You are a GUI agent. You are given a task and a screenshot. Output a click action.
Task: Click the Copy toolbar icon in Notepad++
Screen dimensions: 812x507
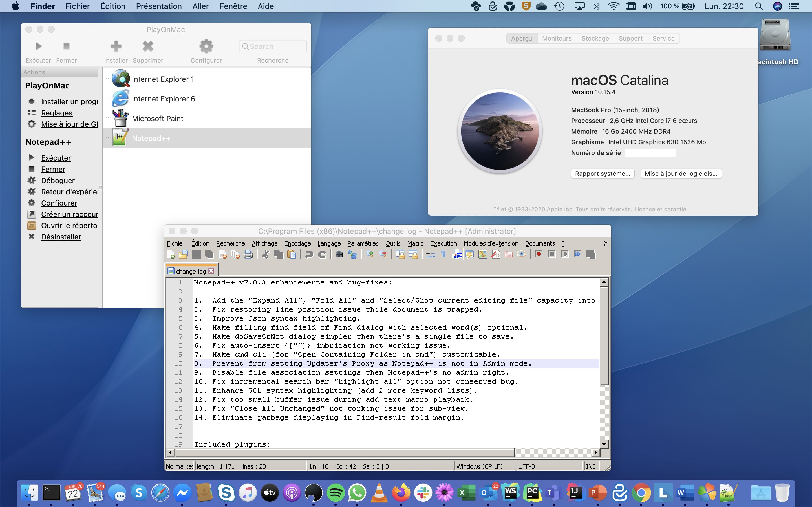[279, 255]
